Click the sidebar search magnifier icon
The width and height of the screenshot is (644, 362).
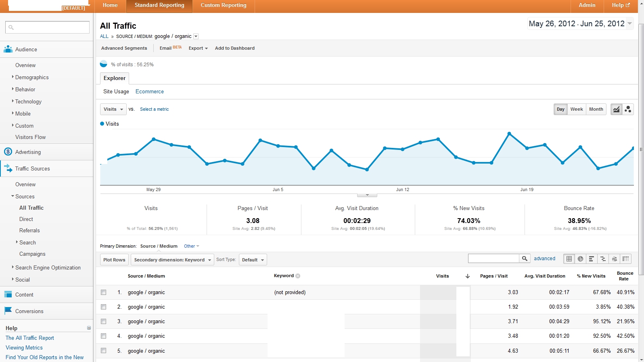[x=11, y=27]
